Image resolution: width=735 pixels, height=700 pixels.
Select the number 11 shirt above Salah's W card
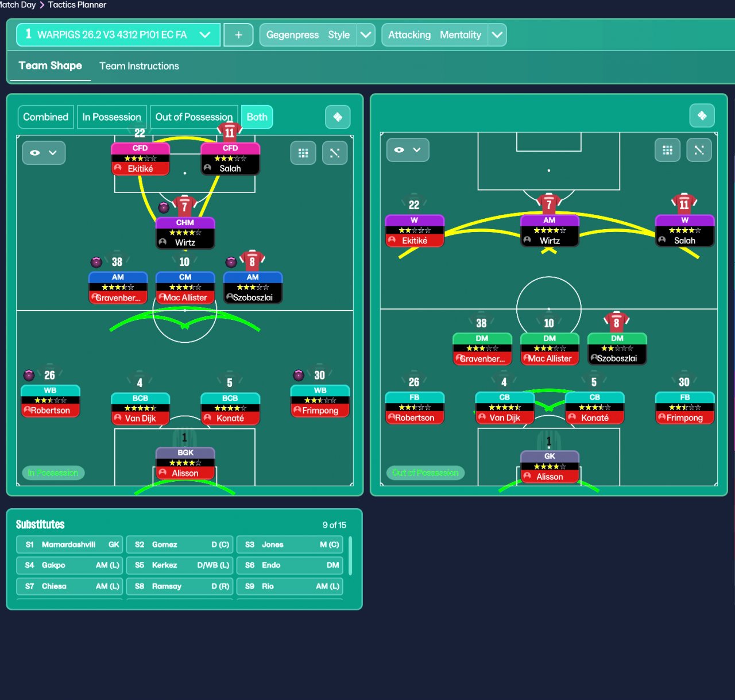coord(684,204)
